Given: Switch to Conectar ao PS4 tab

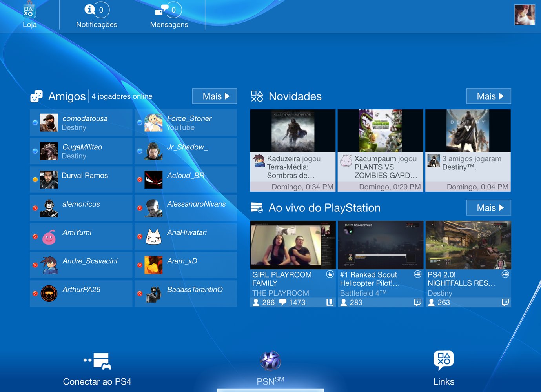Looking at the screenshot, I should (97, 369).
